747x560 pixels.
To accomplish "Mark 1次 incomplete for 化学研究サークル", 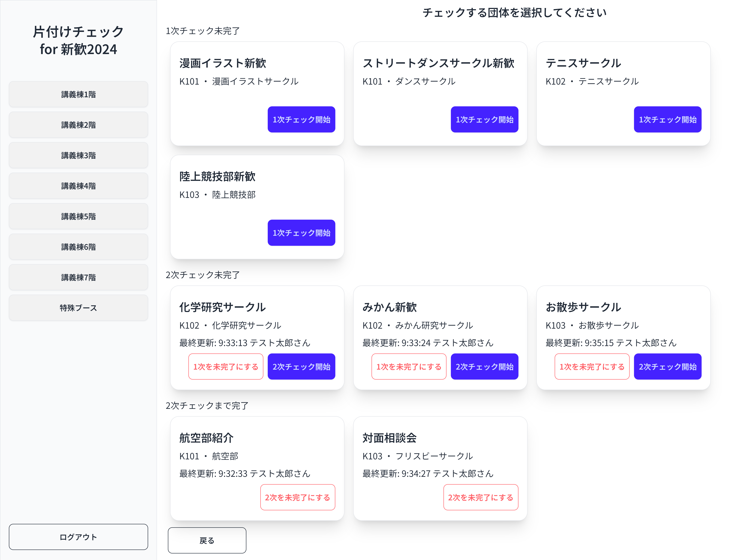I will (x=226, y=367).
